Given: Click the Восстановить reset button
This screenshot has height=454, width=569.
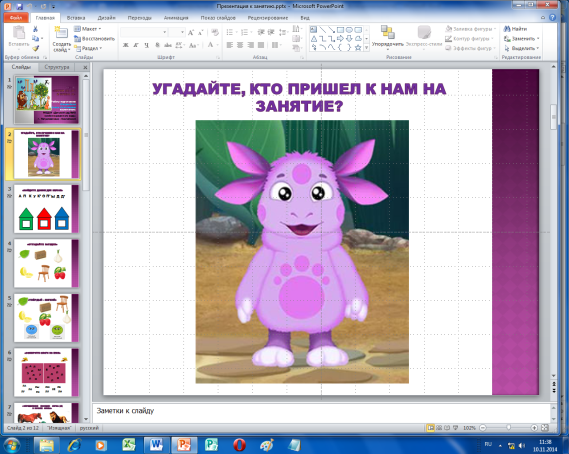Looking at the screenshot, I should coord(95,38).
